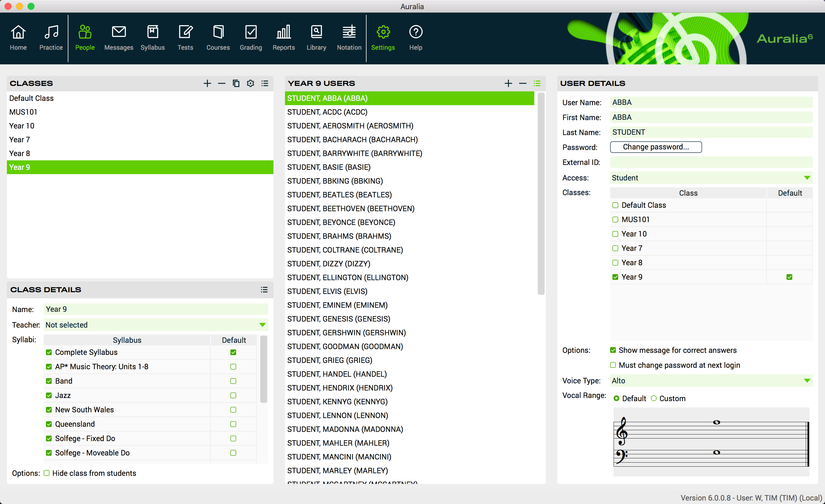Select STUDENT, COLTRANE in user list
Screen dimensions: 825x504
(345, 250)
